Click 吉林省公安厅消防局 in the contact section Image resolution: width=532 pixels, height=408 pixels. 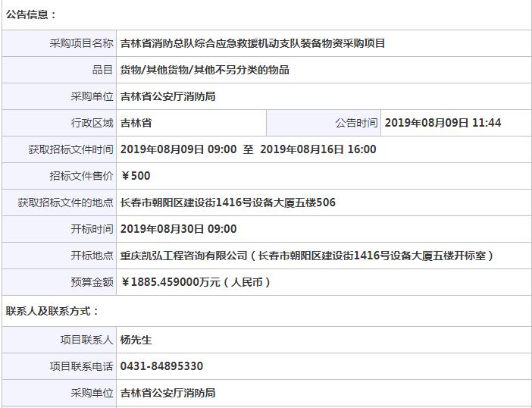[168, 393]
